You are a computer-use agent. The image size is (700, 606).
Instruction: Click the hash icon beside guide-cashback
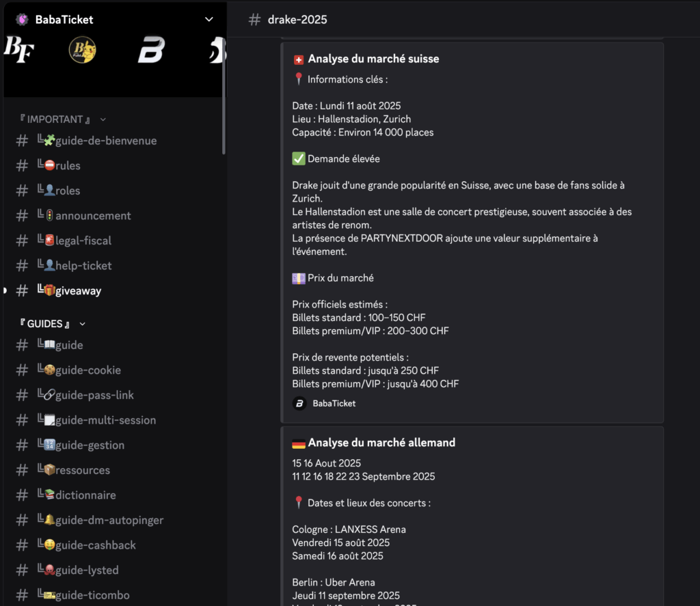click(x=22, y=545)
